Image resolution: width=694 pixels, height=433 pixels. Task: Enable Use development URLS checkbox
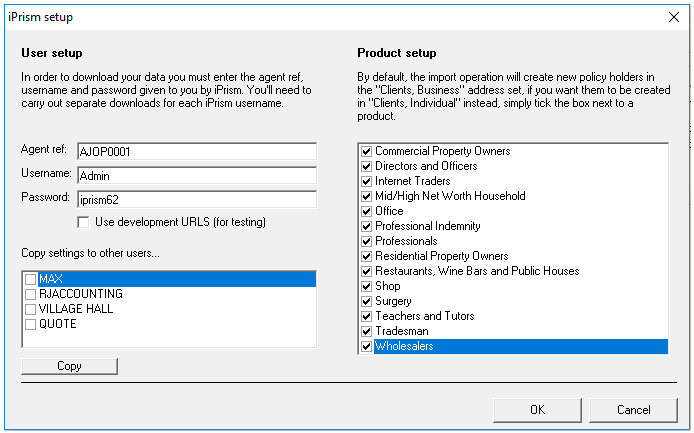pos(84,221)
